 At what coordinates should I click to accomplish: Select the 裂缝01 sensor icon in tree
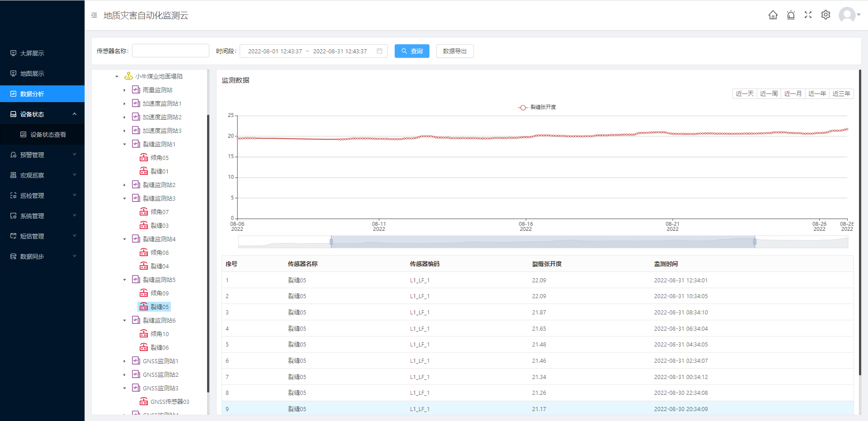point(144,171)
